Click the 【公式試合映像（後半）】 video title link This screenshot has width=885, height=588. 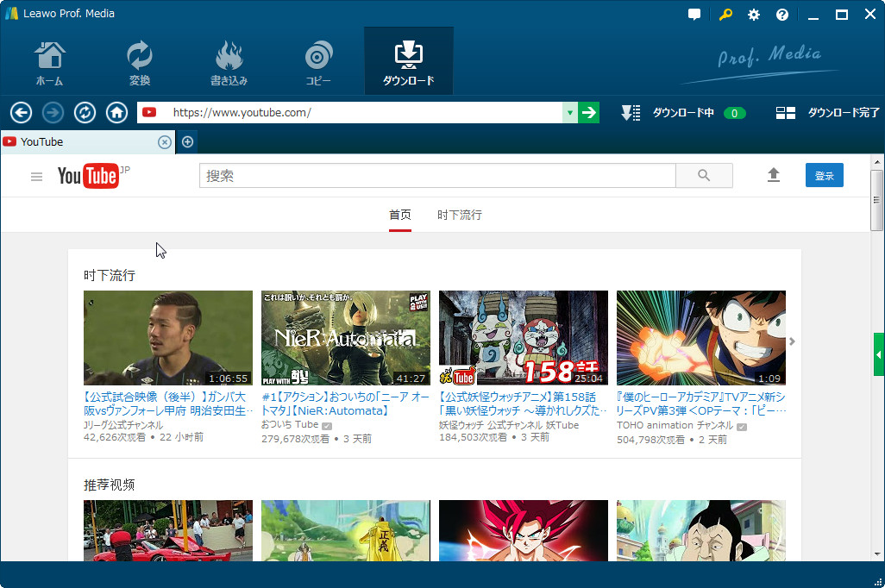point(168,404)
